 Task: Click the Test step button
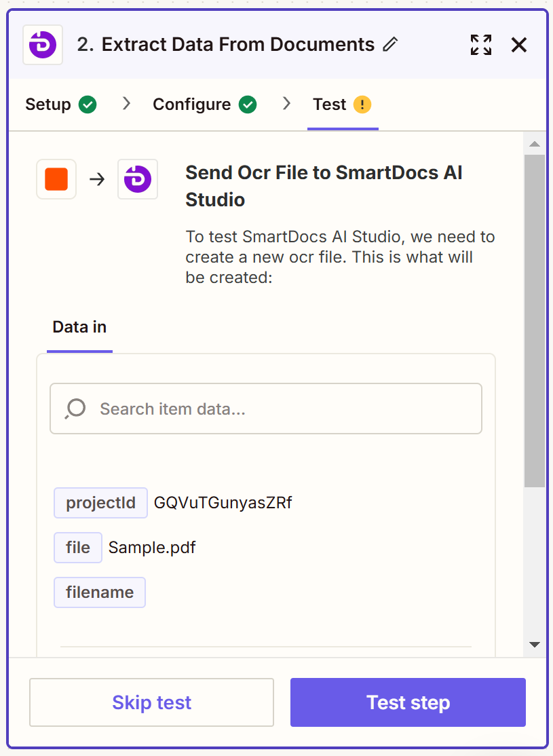tap(408, 702)
